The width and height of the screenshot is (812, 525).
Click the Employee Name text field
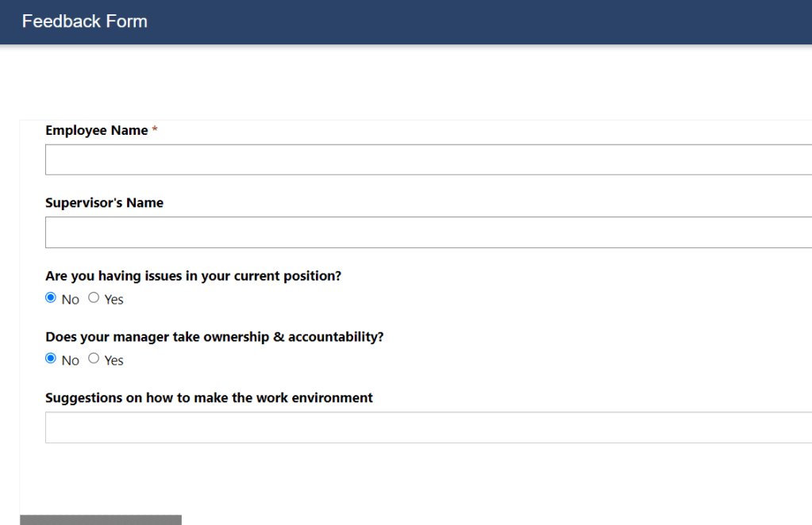[429, 159]
